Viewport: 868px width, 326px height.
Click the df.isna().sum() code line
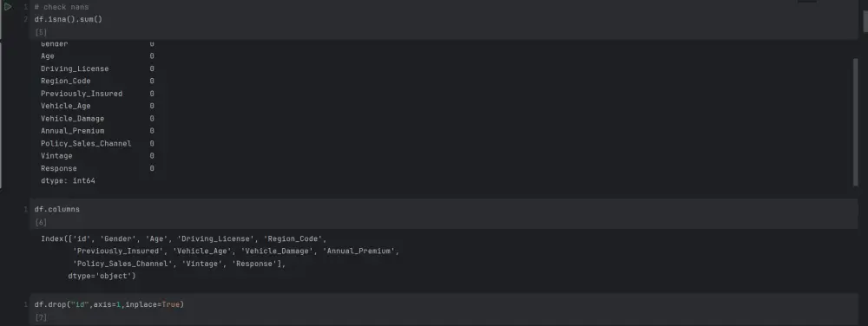(68, 19)
